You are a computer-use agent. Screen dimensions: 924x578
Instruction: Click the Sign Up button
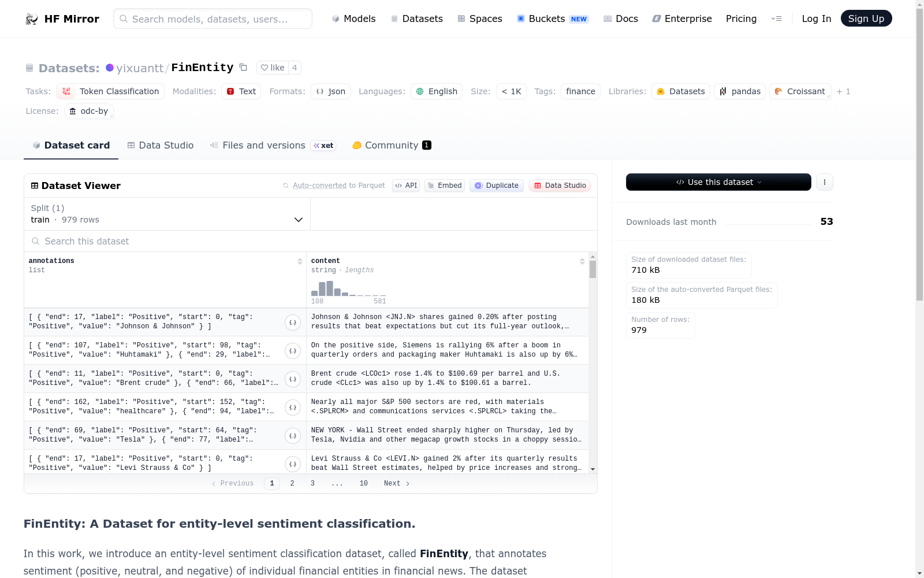tap(866, 18)
